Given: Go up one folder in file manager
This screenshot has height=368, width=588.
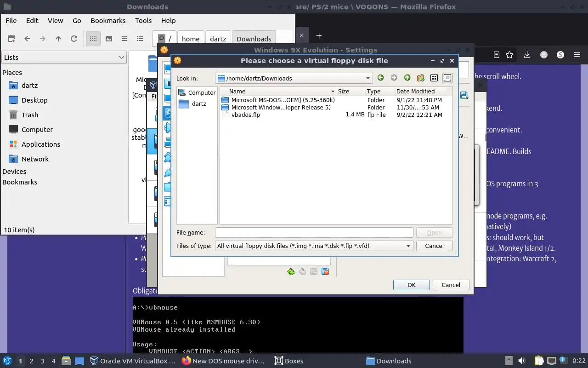Looking at the screenshot, I should coord(58,39).
